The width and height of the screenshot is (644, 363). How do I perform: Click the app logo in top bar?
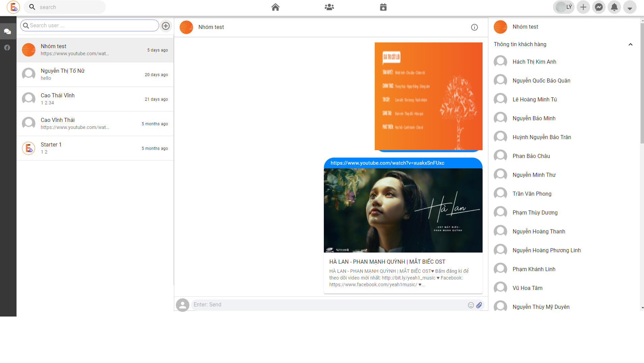[13, 7]
